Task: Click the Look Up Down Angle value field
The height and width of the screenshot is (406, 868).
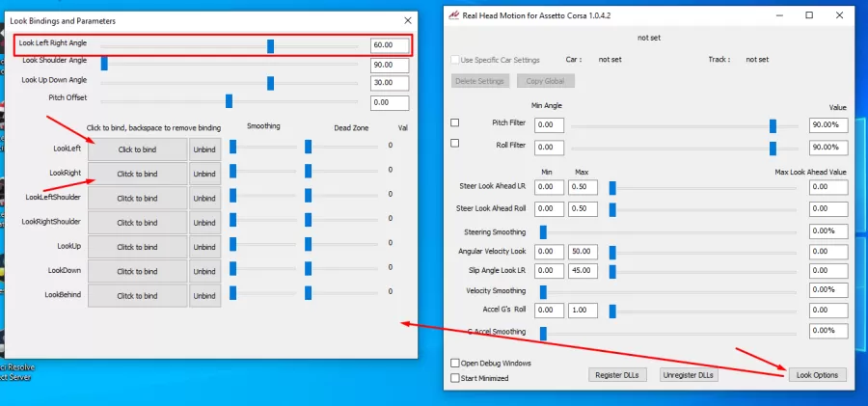Action: tap(390, 83)
